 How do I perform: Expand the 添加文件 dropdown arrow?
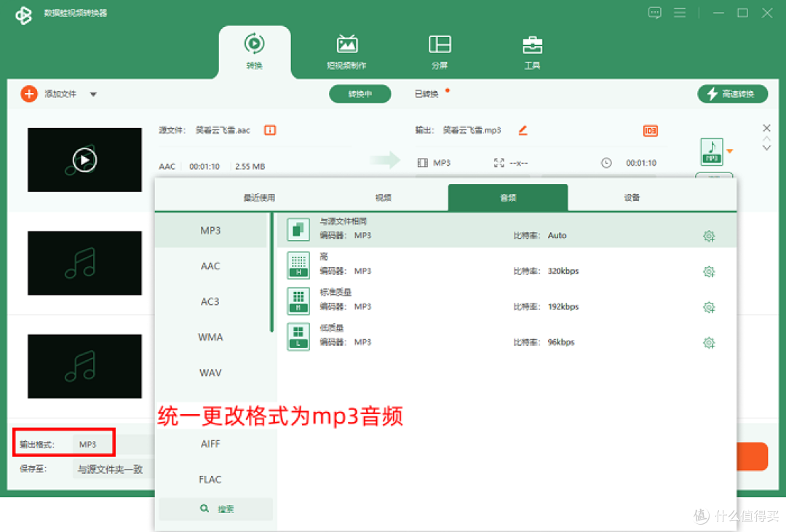[x=93, y=95]
